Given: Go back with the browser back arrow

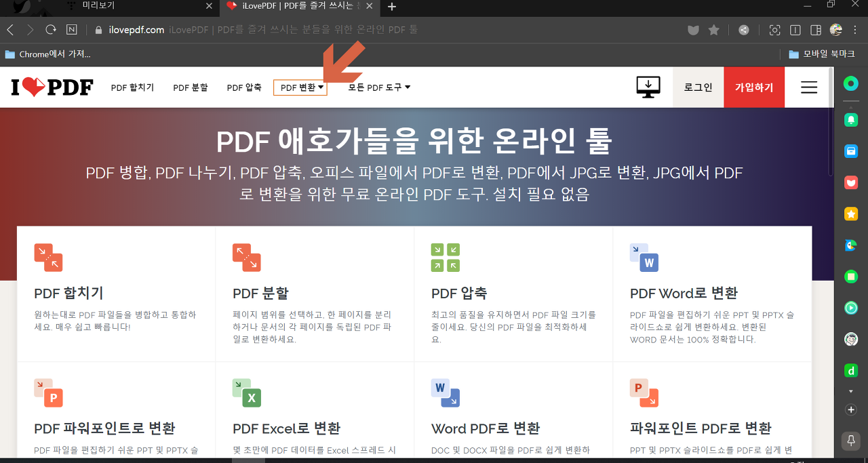Looking at the screenshot, I should pyautogui.click(x=10, y=30).
